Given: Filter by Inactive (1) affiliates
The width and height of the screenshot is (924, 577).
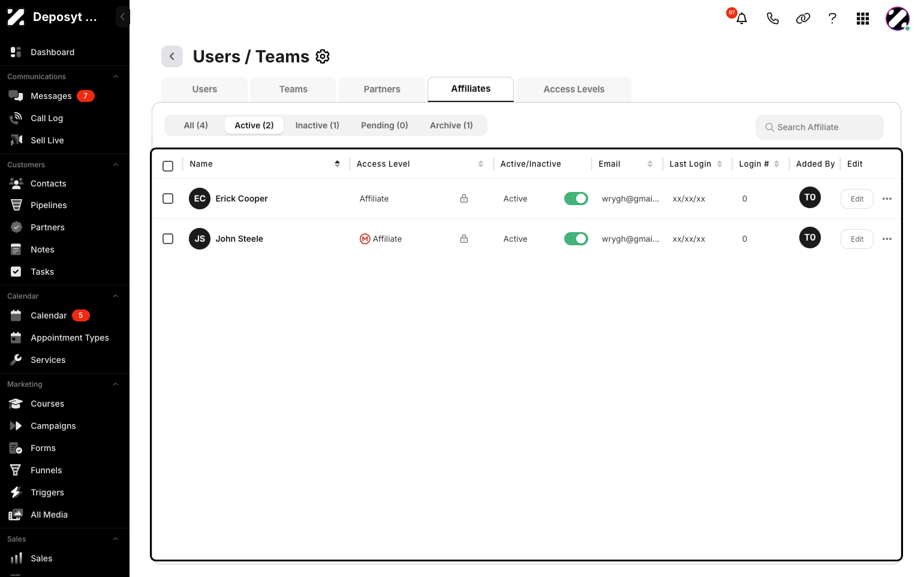Looking at the screenshot, I should pos(317,125).
